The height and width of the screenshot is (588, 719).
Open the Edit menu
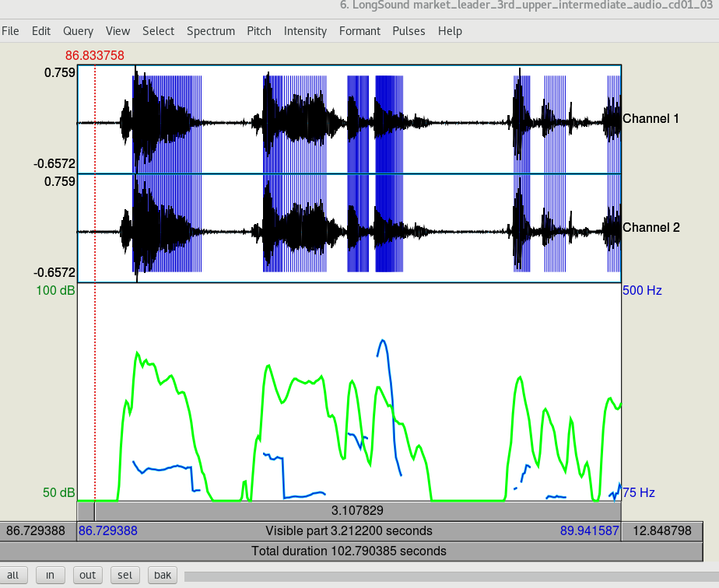point(41,31)
